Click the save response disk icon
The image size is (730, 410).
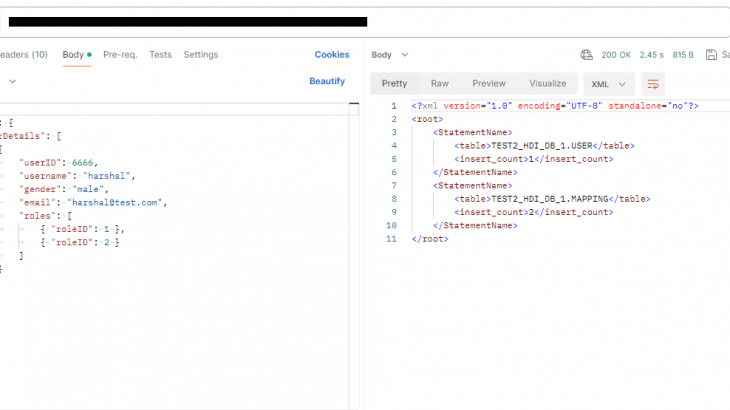(711, 55)
